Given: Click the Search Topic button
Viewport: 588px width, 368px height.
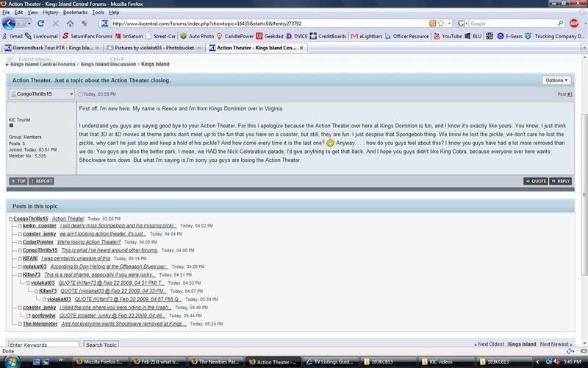Looking at the screenshot, I should (x=101, y=344).
